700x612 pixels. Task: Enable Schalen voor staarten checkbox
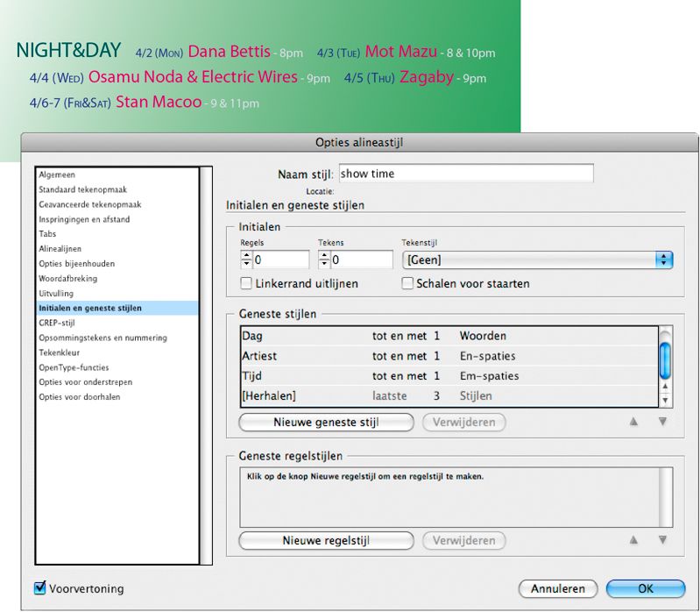click(407, 284)
